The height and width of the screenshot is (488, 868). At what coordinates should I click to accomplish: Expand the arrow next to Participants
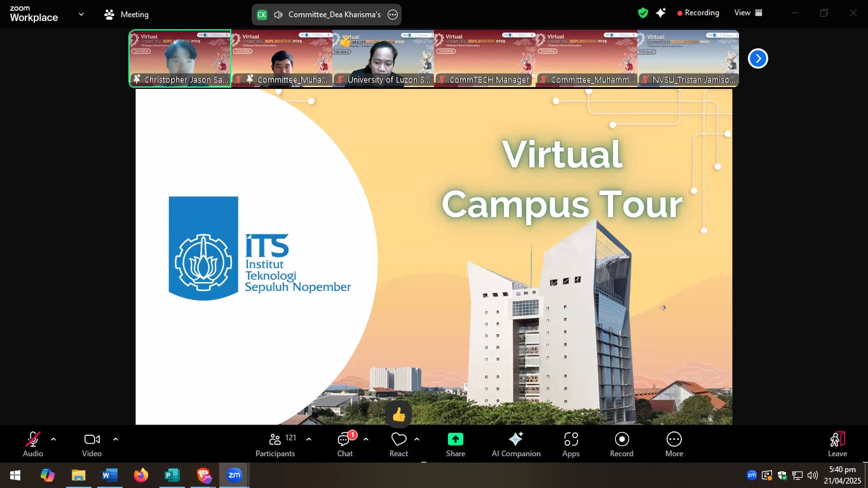coord(309,439)
